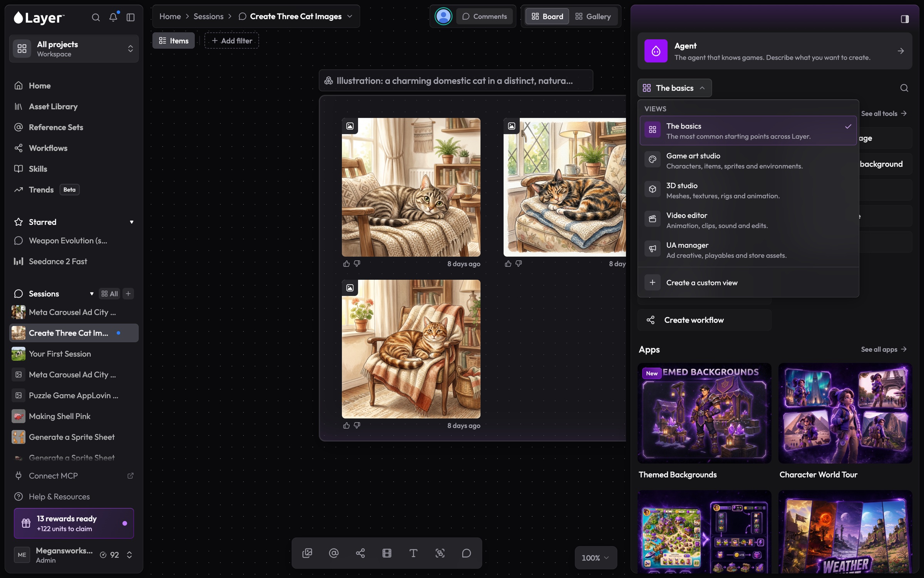Click the scan selection tool in bottom toolbar
The height and width of the screenshot is (578, 924).
click(440, 553)
